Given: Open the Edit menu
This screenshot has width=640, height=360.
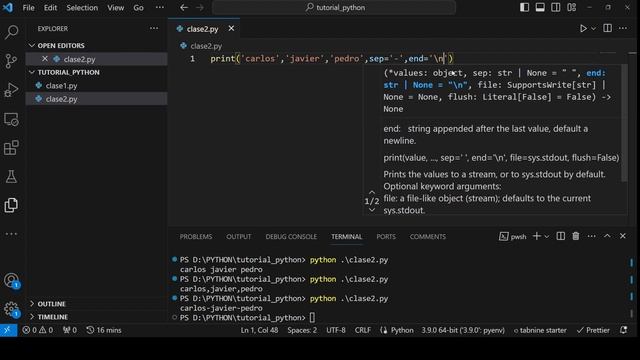Looking at the screenshot, I should [x=51, y=7].
